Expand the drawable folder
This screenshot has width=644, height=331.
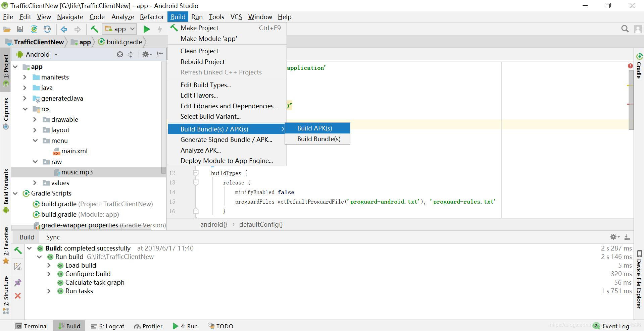coord(35,119)
